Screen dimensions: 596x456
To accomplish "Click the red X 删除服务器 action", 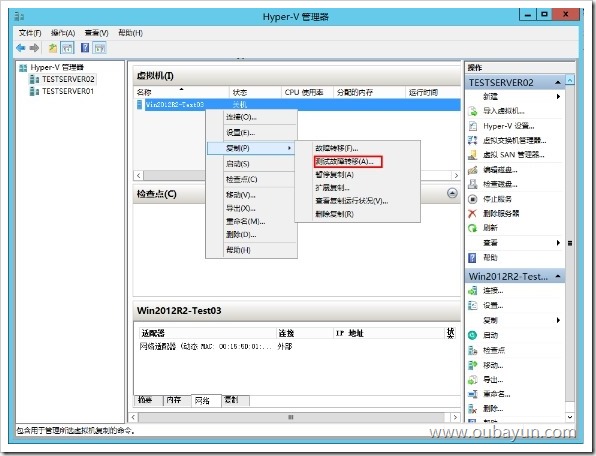I will 472,213.
